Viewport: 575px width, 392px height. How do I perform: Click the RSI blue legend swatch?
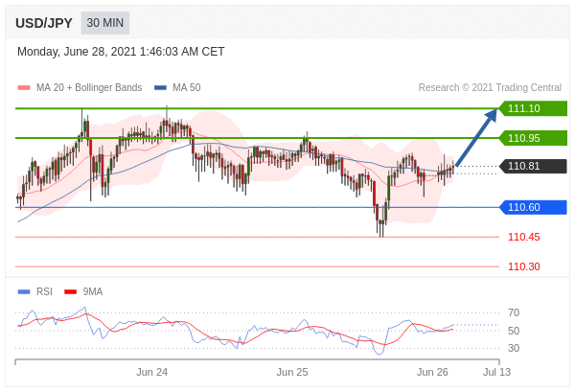click(x=24, y=292)
